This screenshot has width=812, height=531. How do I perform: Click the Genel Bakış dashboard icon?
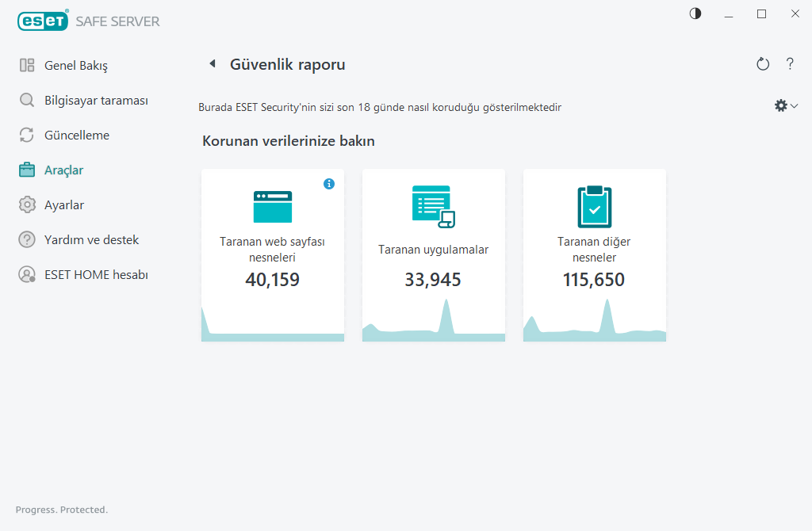click(27, 65)
